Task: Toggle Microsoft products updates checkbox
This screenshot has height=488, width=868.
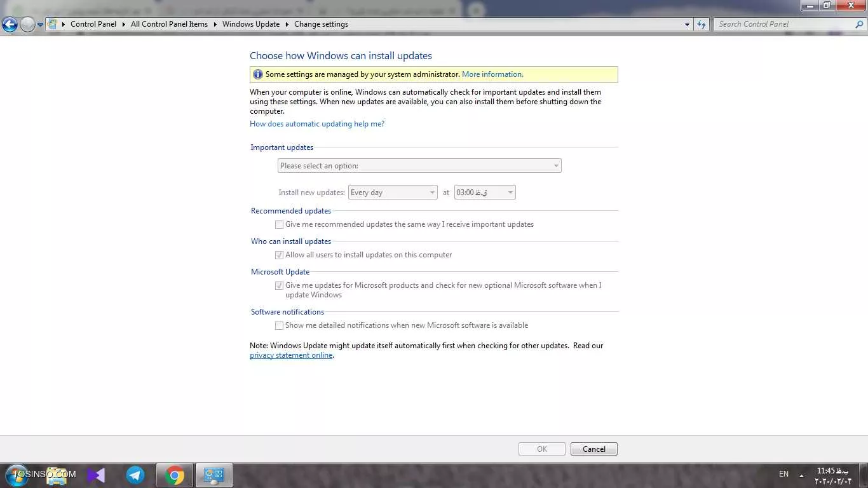Action: click(279, 285)
